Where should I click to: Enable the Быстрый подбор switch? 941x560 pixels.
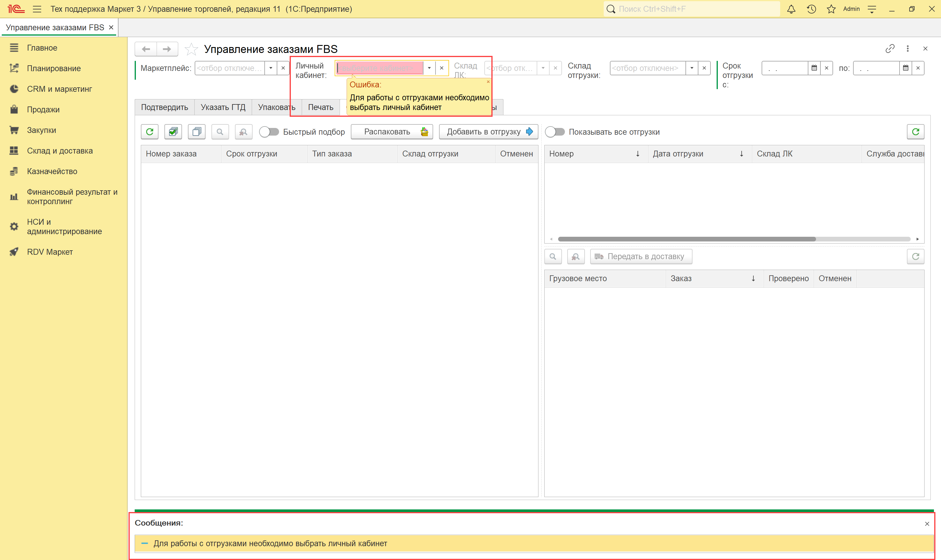coord(269,132)
